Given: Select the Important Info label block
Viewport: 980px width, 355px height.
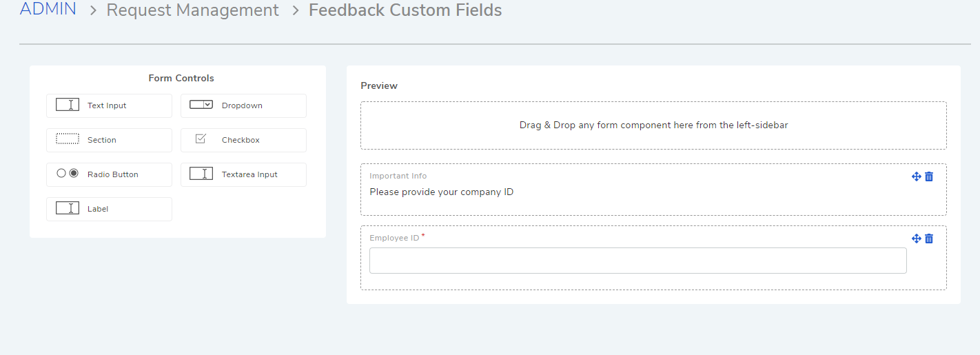Looking at the screenshot, I should [x=653, y=190].
